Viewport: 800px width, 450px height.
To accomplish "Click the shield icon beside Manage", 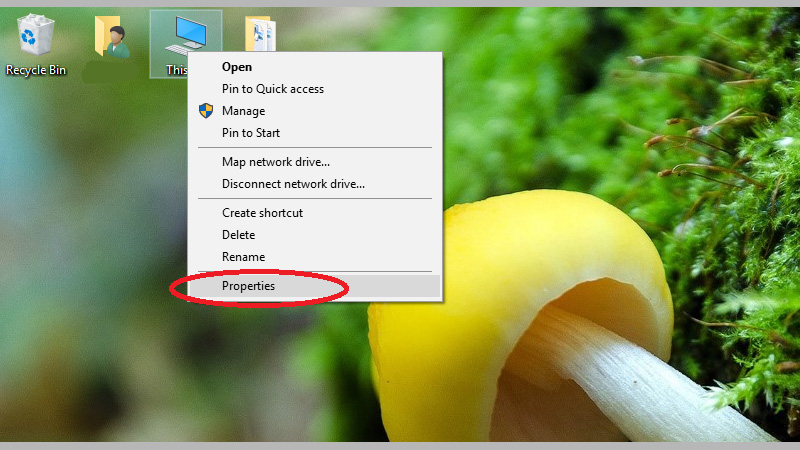I will 206,110.
